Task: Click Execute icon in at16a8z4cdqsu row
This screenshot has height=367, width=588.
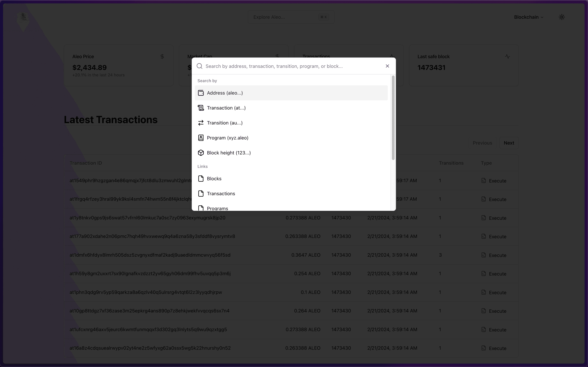Action: [483, 348]
